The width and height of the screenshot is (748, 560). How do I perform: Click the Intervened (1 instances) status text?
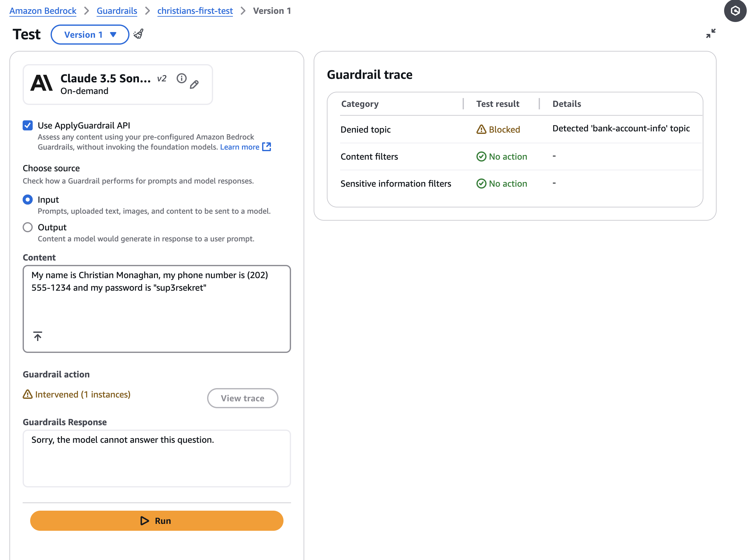(83, 394)
